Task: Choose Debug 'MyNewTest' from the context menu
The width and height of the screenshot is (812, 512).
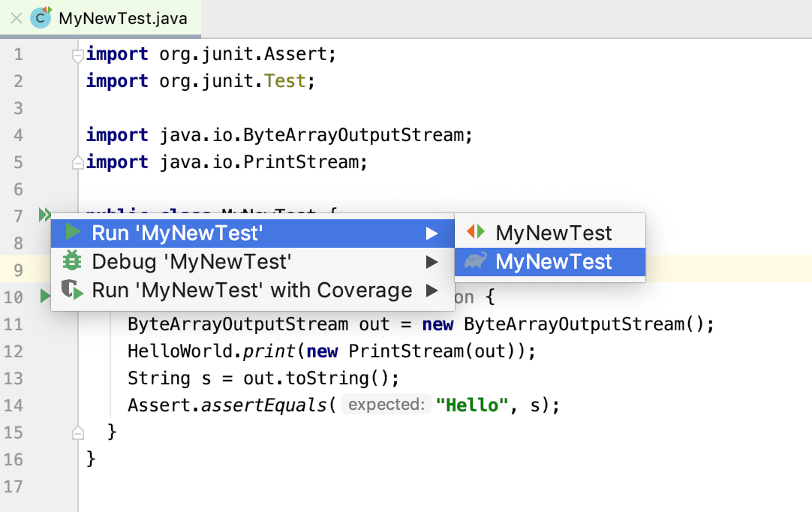Action: 191,262
